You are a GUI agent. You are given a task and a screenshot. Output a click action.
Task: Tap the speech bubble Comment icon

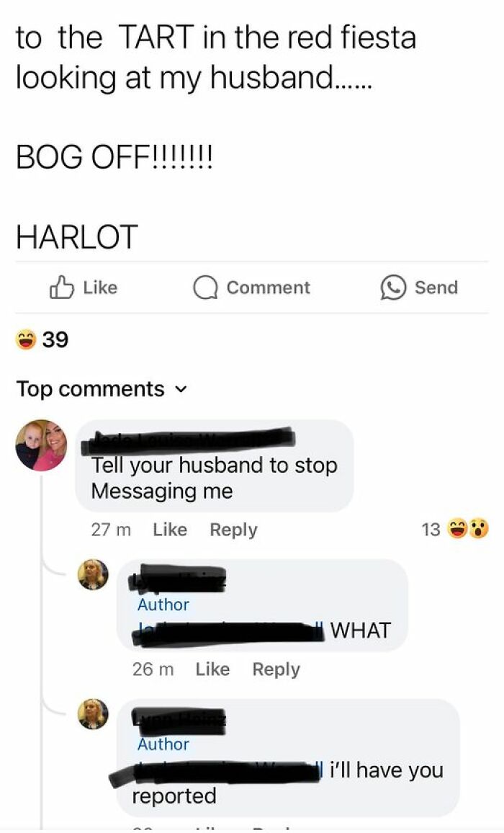(205, 288)
